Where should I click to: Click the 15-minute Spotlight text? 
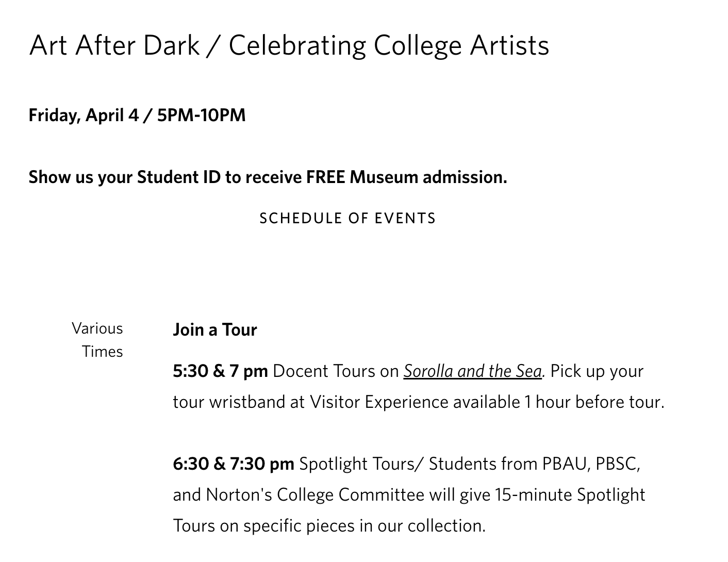pos(570,495)
